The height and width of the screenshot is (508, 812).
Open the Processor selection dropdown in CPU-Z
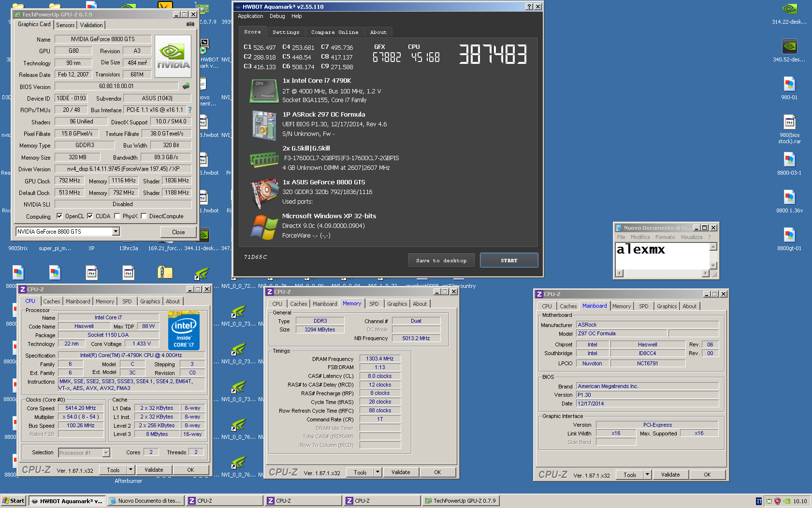click(x=106, y=453)
